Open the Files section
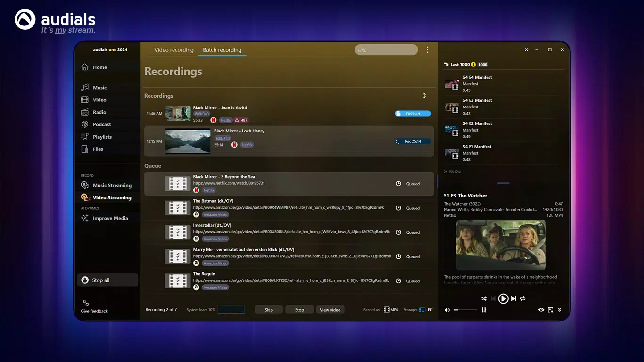644x362 pixels. click(x=92, y=149)
